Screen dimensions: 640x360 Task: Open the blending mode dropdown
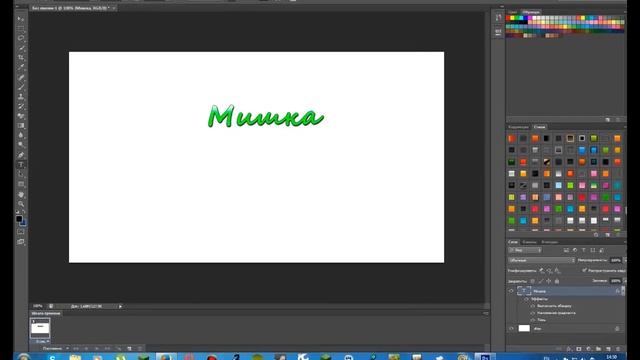click(x=541, y=260)
